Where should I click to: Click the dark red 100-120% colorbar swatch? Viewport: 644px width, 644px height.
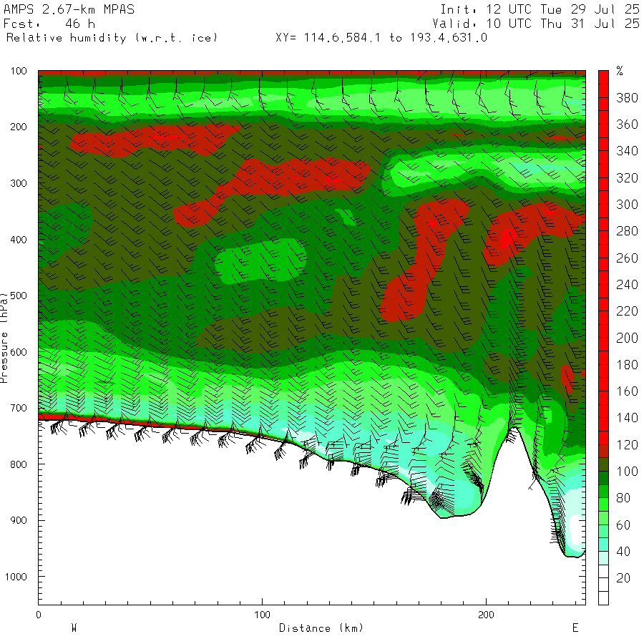point(603,452)
